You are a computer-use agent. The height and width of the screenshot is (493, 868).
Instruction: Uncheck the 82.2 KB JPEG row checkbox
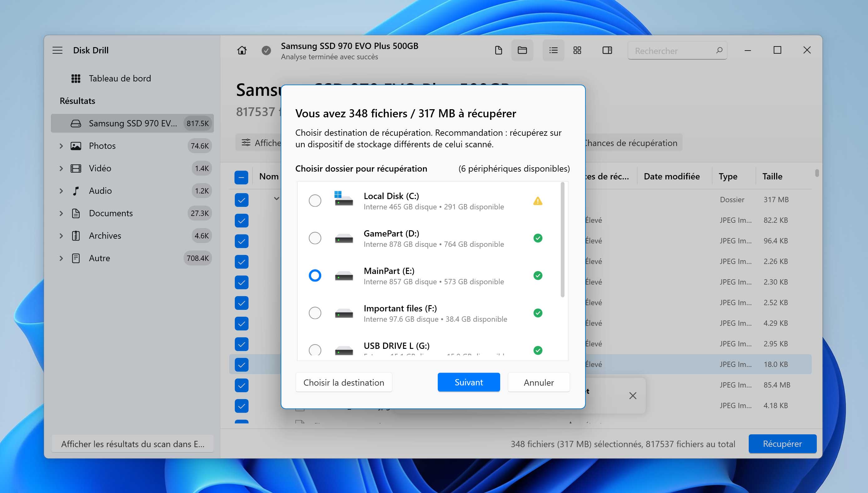(241, 220)
